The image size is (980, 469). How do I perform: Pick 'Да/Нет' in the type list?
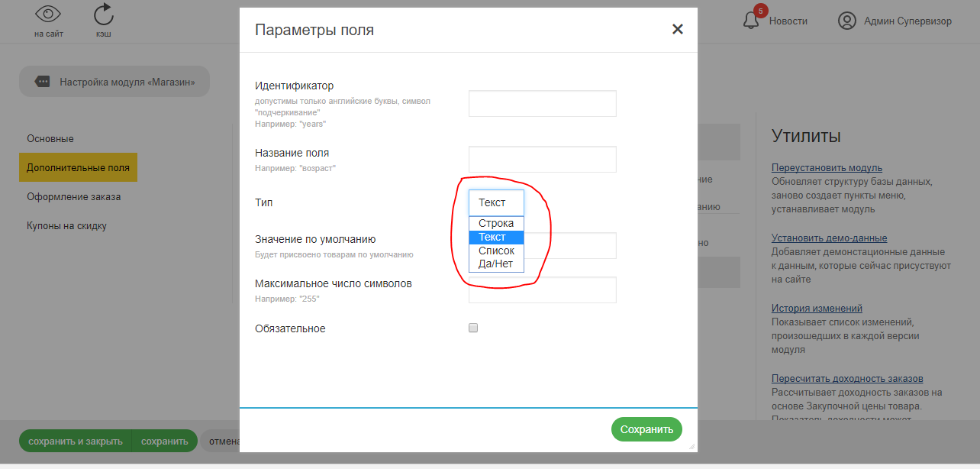496,264
